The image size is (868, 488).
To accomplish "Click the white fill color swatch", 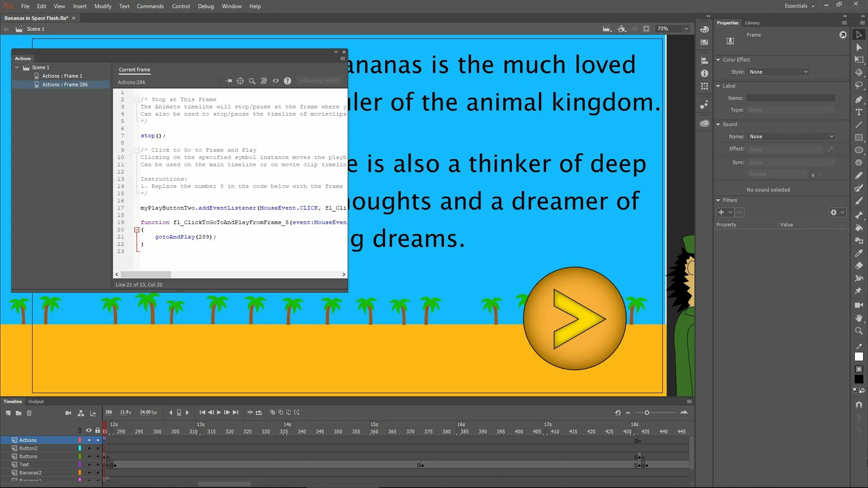I will [859, 357].
